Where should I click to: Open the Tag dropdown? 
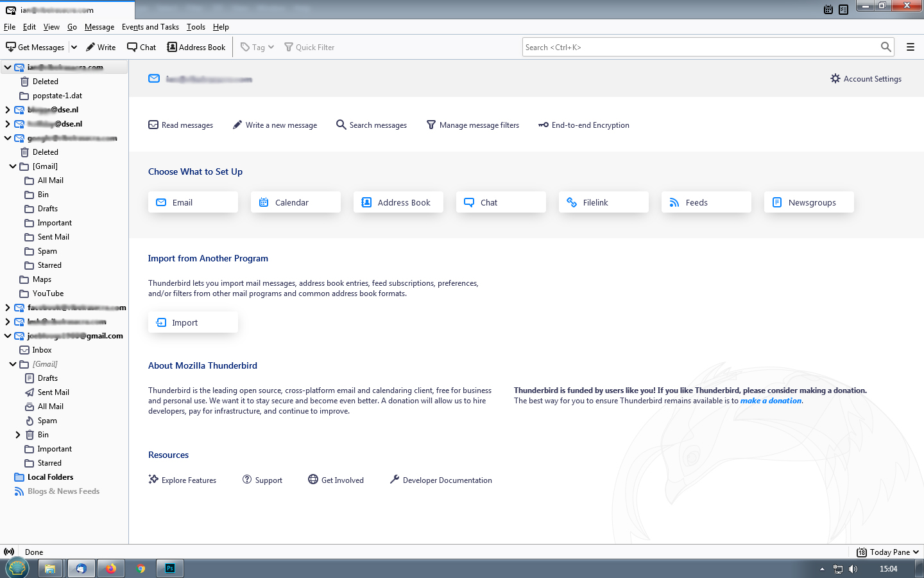pos(257,47)
